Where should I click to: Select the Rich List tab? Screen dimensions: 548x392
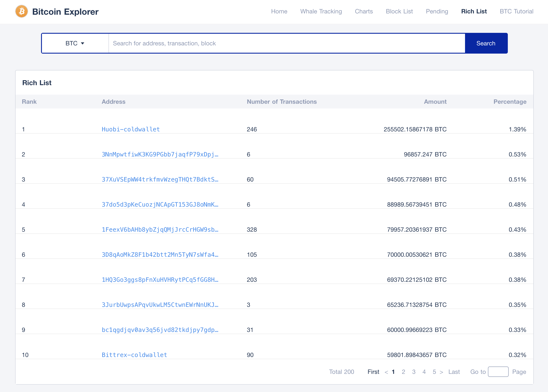474,11
